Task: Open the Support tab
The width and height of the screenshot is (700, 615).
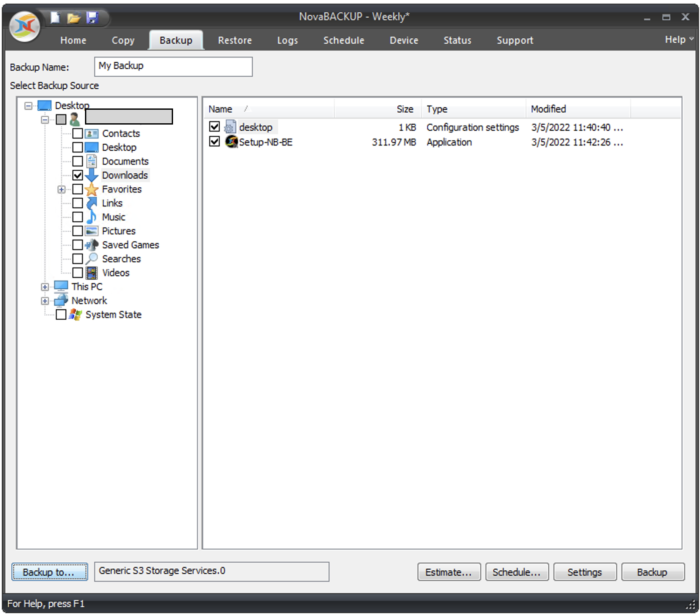Action: tap(515, 40)
